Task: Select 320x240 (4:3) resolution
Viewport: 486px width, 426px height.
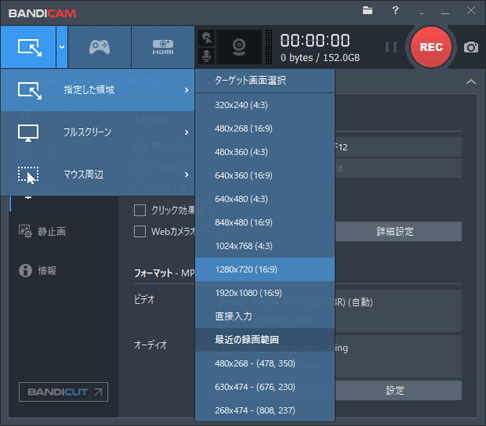Action: coord(265,105)
